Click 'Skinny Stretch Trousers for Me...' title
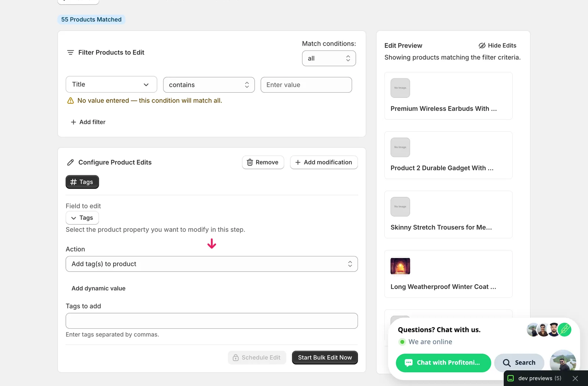The width and height of the screenshot is (588, 386). coord(441,227)
